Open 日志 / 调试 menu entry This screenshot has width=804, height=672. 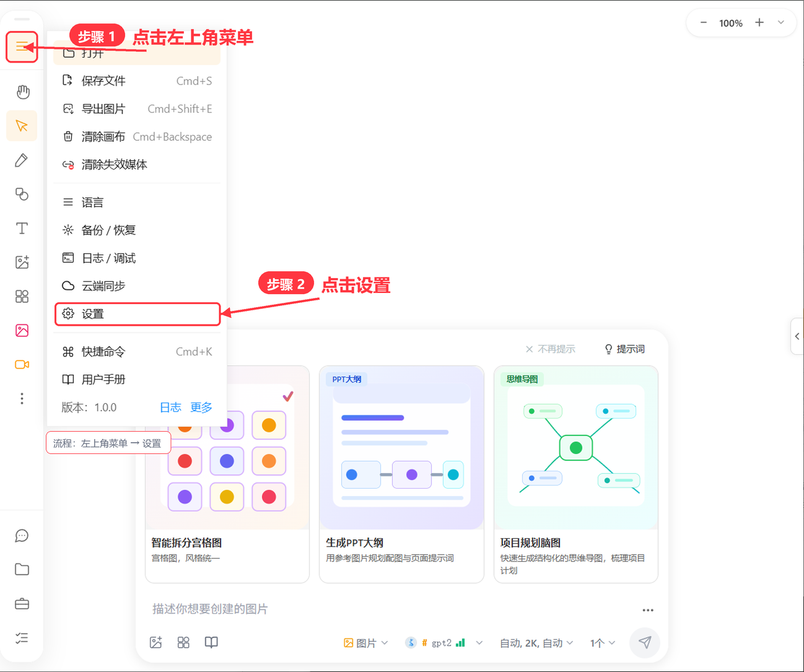point(137,258)
